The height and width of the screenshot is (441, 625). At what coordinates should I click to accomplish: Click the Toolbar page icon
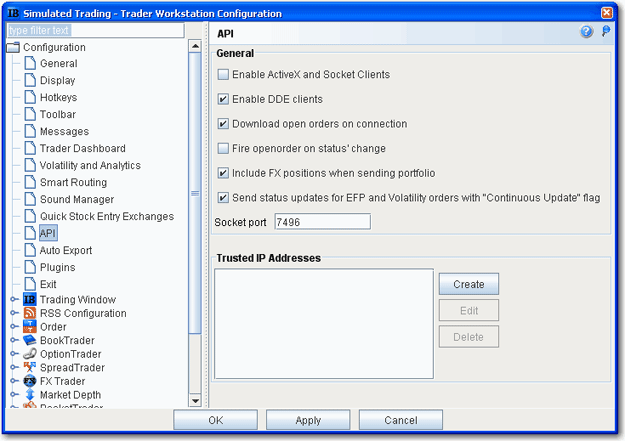pos(30,114)
